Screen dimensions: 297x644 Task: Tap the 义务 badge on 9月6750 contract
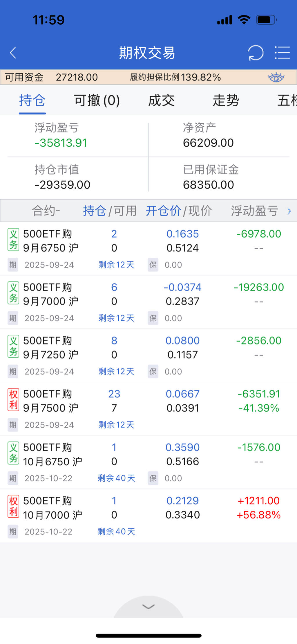point(13,240)
